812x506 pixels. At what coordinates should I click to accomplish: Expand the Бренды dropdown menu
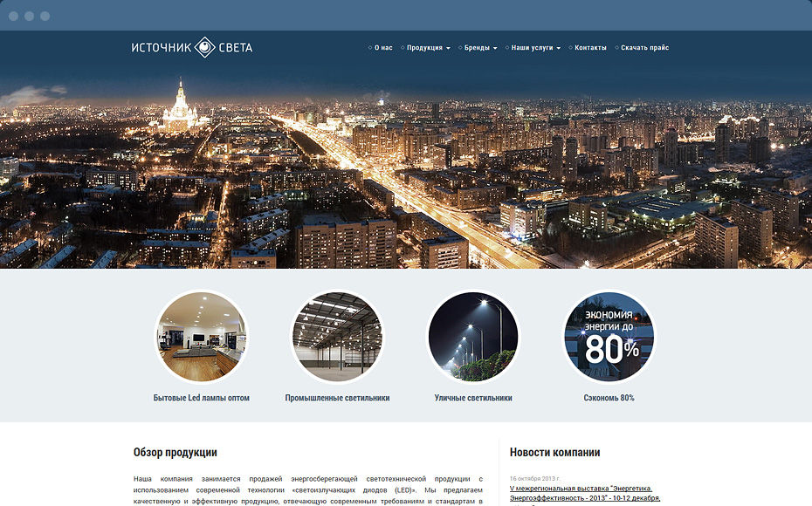tap(480, 48)
